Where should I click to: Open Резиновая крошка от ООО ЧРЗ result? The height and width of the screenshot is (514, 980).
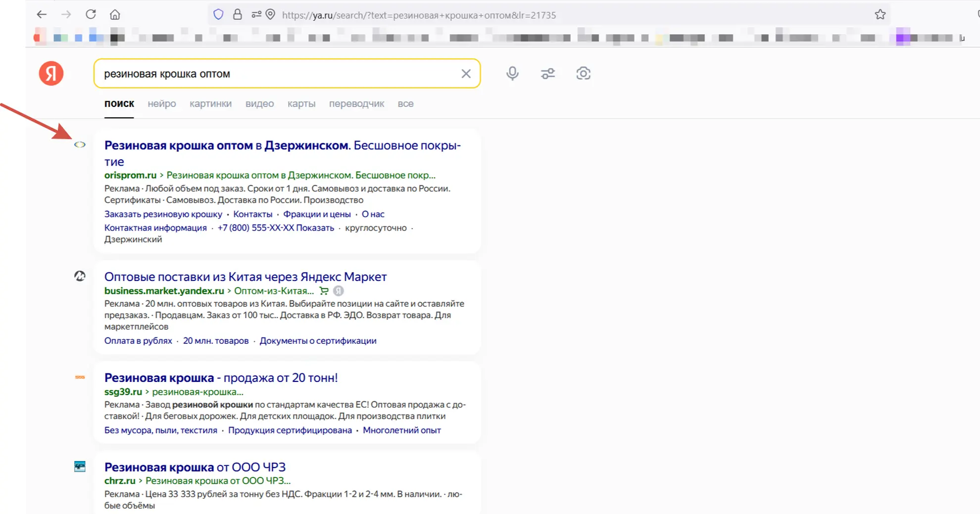[195, 467]
